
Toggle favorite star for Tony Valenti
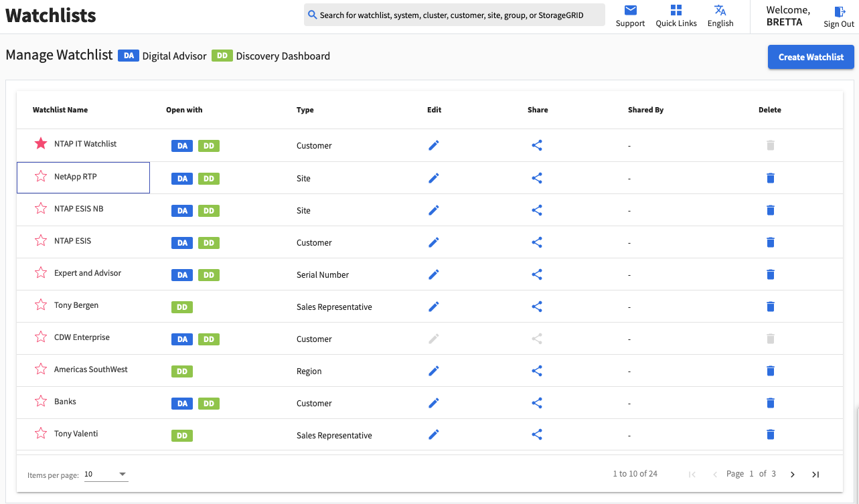click(41, 434)
